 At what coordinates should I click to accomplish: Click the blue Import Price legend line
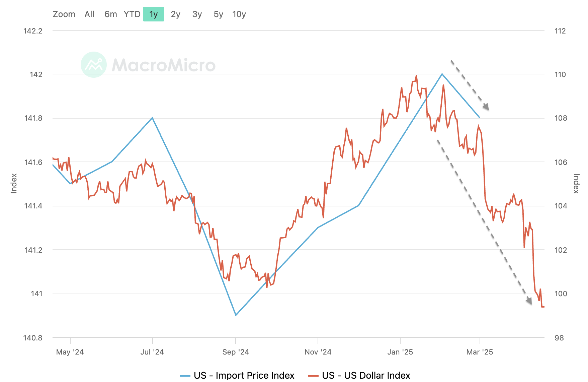coord(185,376)
